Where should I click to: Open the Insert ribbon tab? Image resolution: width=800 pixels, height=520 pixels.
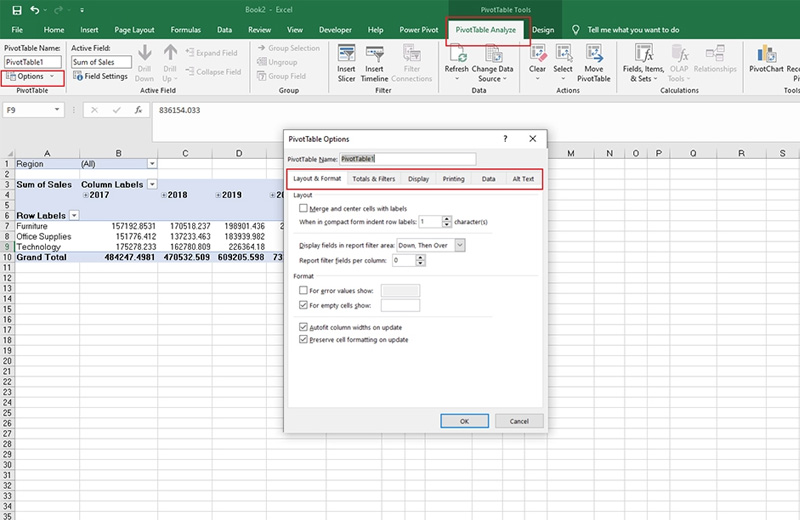pyautogui.click(x=89, y=30)
